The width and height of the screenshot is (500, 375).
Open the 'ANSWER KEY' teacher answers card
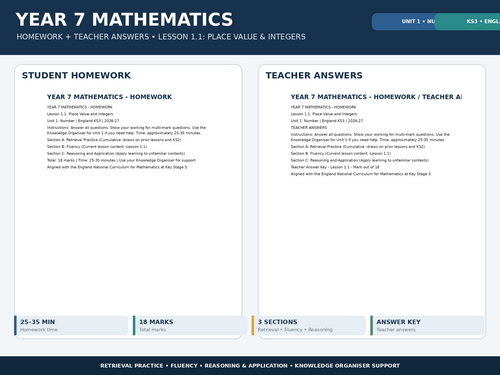[427, 325]
